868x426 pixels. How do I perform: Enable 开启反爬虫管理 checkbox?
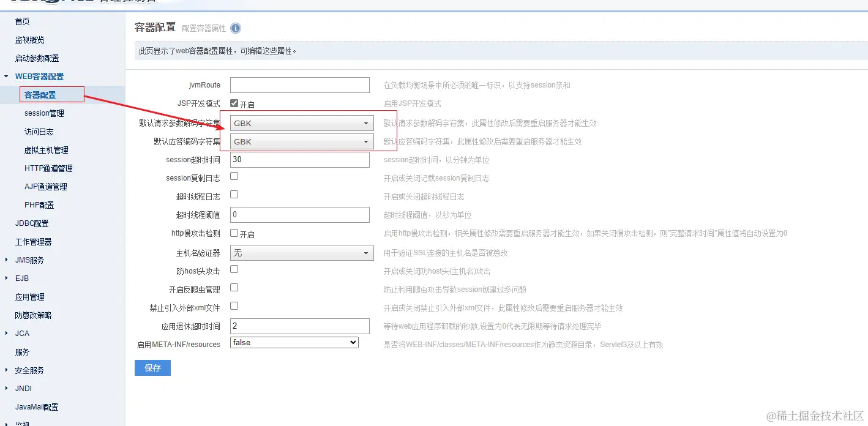click(x=234, y=288)
